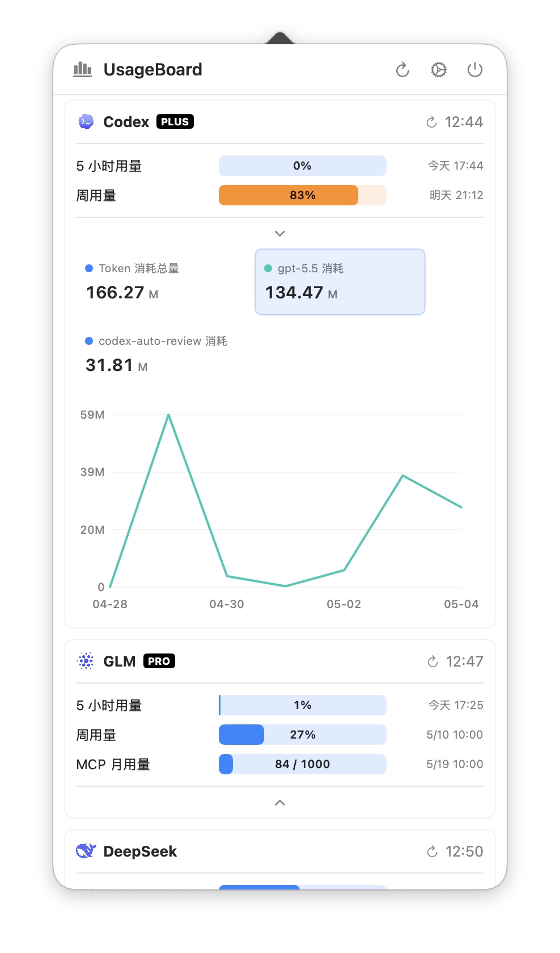Click the 5/10 10:00 reset time
Image resolution: width=560 pixels, height=953 pixels.
(x=455, y=735)
